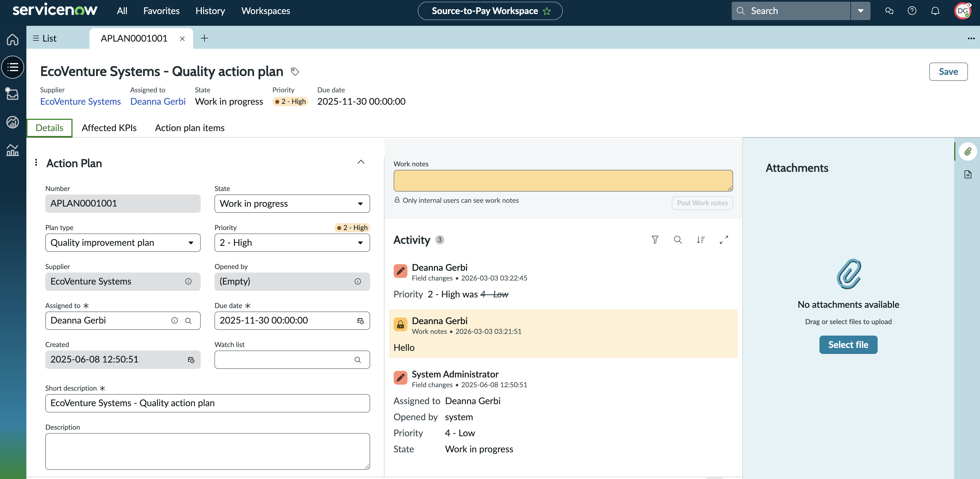Open the analytics chart sidebar icon
Screen dimensions: 980x479
pyautogui.click(x=13, y=150)
